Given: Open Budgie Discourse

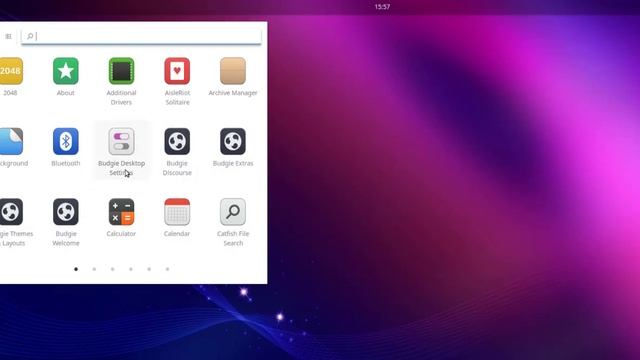Looking at the screenshot, I should click(177, 142).
